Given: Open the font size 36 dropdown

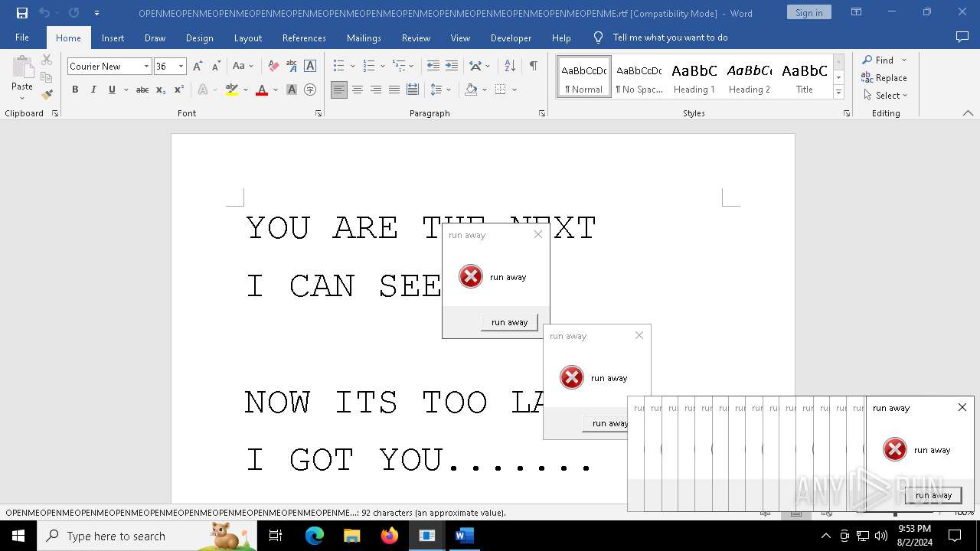Looking at the screenshot, I should pos(181,67).
